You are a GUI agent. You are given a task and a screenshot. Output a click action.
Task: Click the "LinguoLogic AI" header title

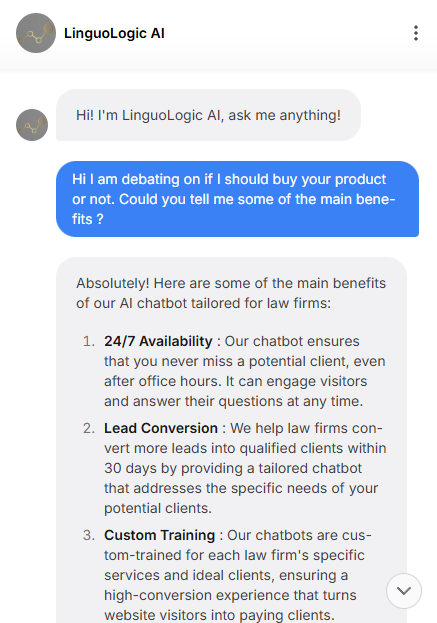click(x=114, y=33)
